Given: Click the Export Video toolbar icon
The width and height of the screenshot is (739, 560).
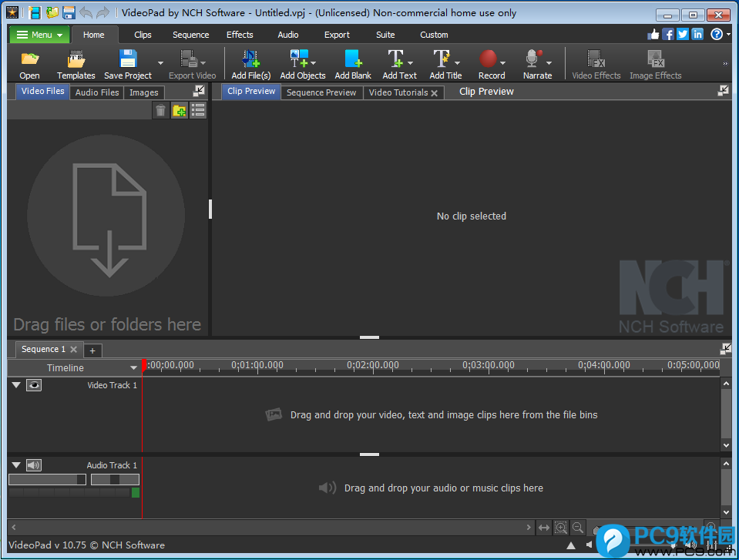Looking at the screenshot, I should 190,59.
